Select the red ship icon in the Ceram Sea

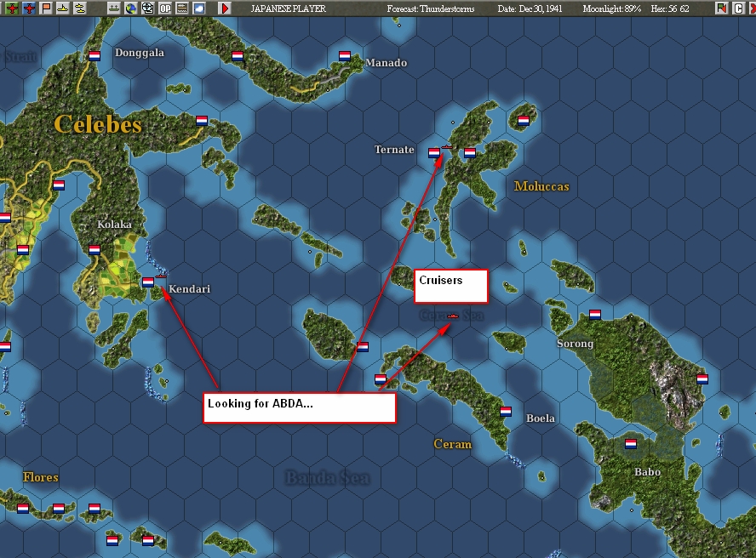[x=453, y=316]
